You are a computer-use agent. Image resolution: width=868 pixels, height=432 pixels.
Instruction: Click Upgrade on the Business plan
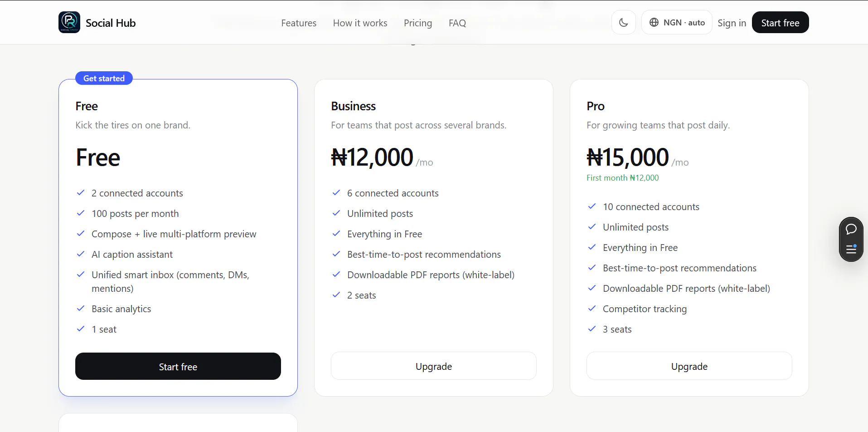pyautogui.click(x=434, y=366)
